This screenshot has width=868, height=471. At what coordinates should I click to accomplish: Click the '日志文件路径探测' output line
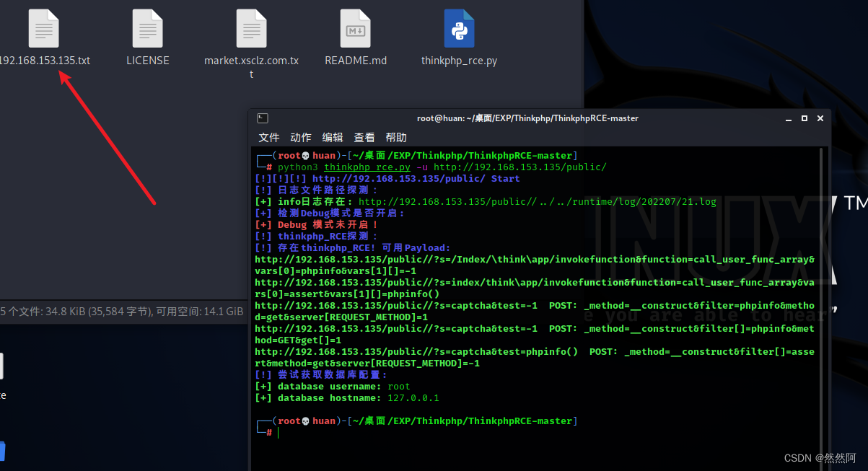tap(317, 190)
